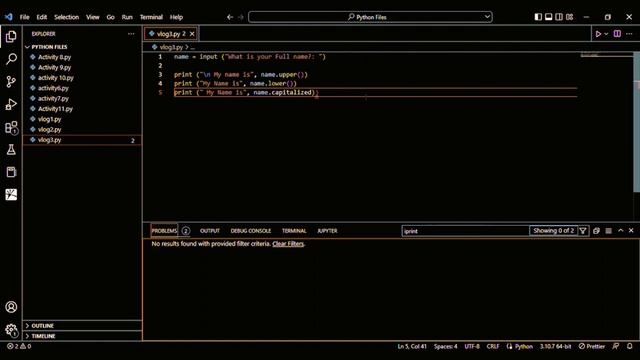Open notifications bell in status bar
This screenshot has height=360, width=640.
click(x=629, y=346)
